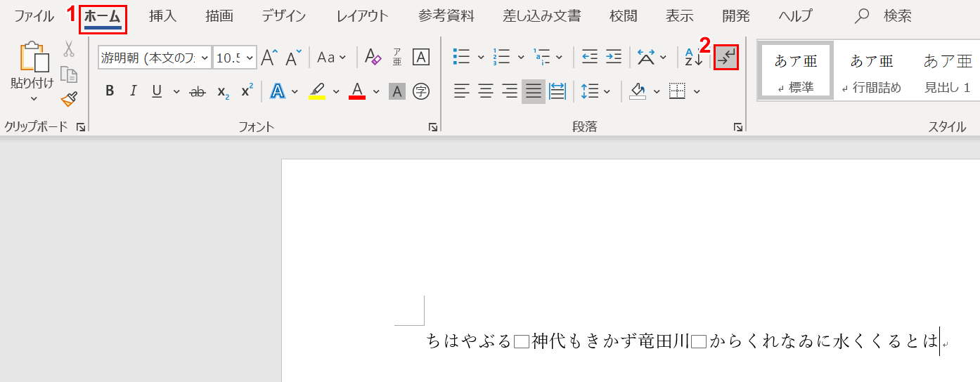Screen dimensions: 980x382
Task: Click the Enclose Characters circled icon
Action: coord(421,91)
